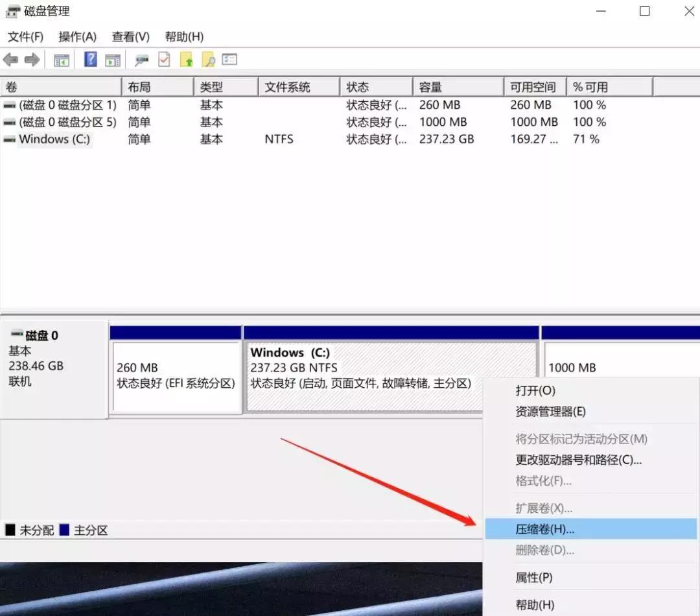Toggle the show/hide action pane toolbar button
Image resolution: width=700 pixels, height=616 pixels.
(x=112, y=60)
